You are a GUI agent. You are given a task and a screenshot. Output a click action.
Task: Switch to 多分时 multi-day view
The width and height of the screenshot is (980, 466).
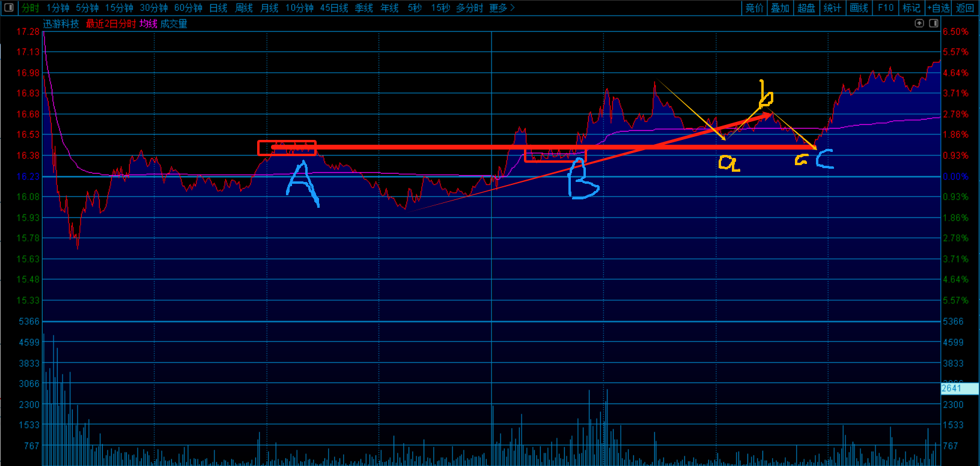tap(469, 8)
